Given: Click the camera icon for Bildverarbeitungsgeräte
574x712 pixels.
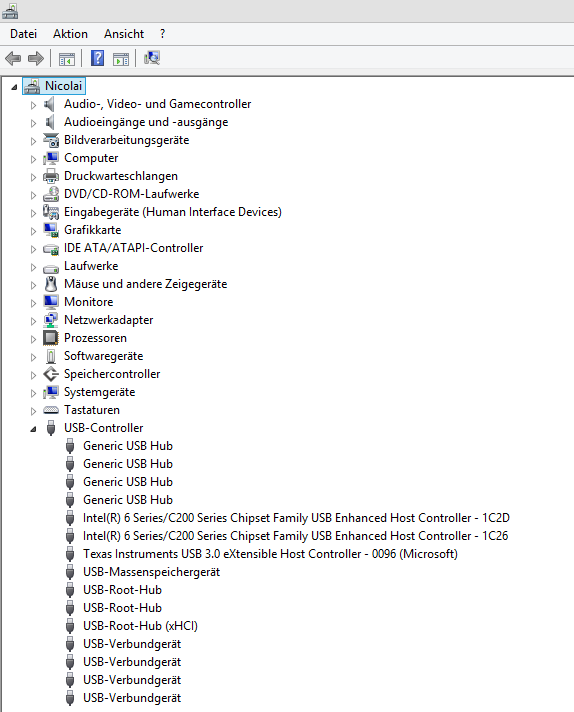Looking at the screenshot, I should (x=51, y=140).
